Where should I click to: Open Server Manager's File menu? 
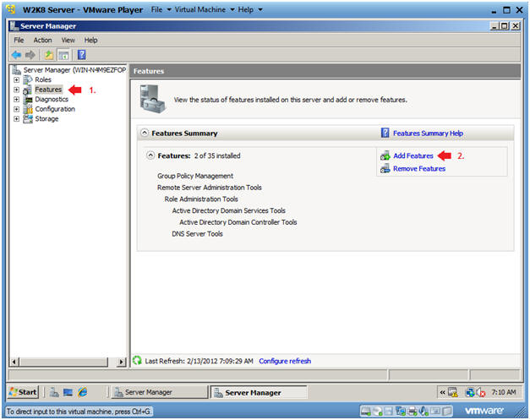pyautogui.click(x=19, y=41)
